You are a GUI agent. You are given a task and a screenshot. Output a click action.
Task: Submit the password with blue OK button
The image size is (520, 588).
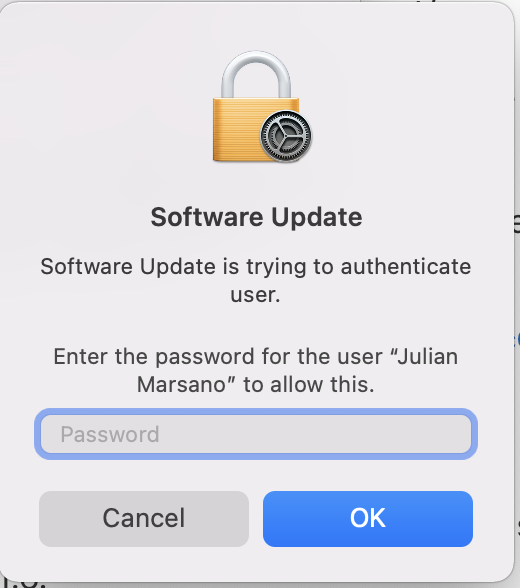[368, 519]
